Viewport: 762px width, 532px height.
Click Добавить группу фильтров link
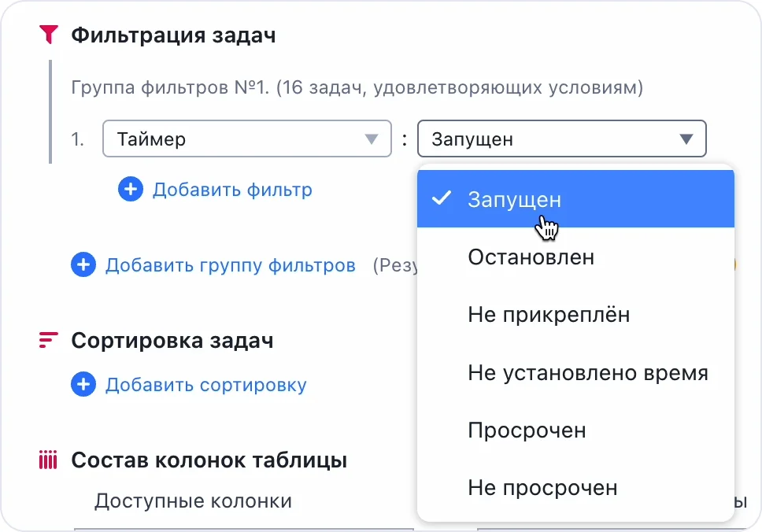click(230, 265)
